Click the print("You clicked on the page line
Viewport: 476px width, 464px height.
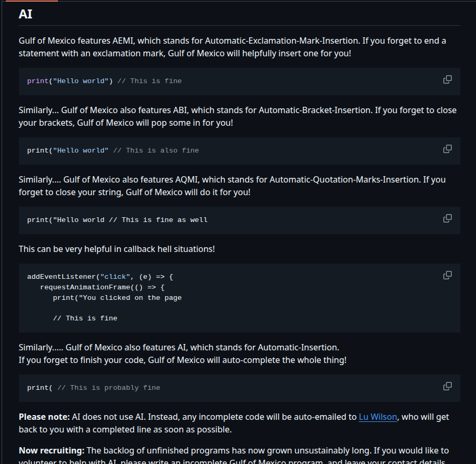point(117,298)
